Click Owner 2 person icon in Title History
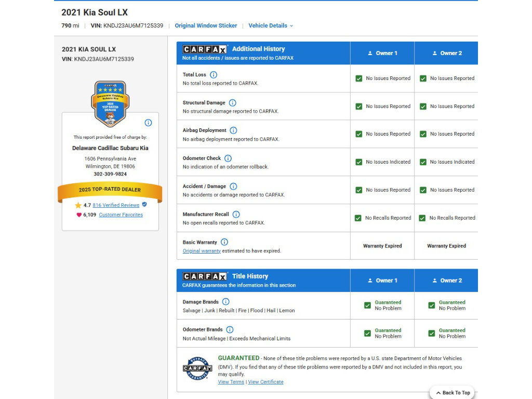Viewport: 532px width, 399px height. [x=435, y=281]
